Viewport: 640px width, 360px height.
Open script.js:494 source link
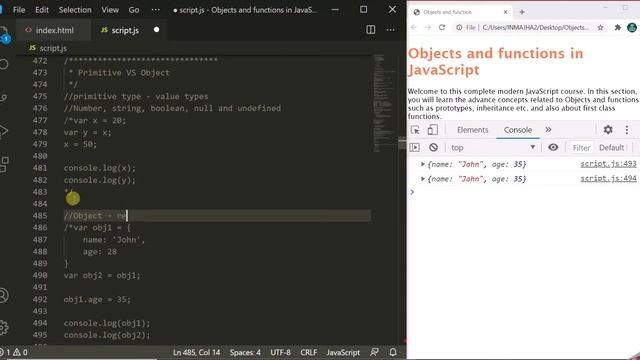(608, 178)
